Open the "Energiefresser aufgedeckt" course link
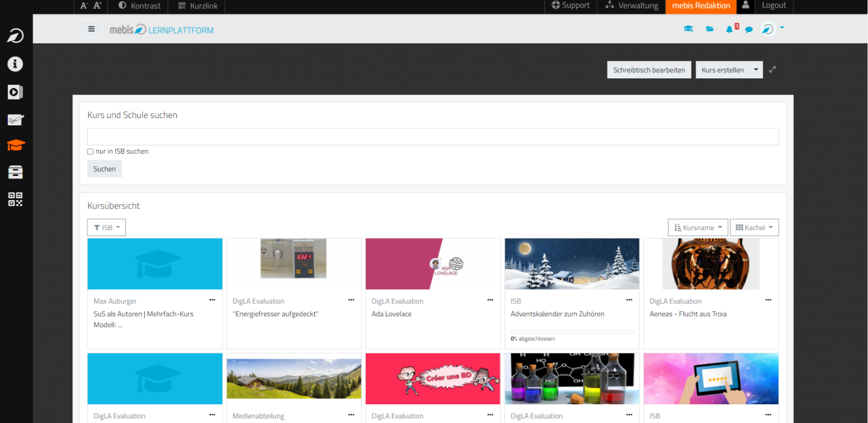 coord(275,314)
